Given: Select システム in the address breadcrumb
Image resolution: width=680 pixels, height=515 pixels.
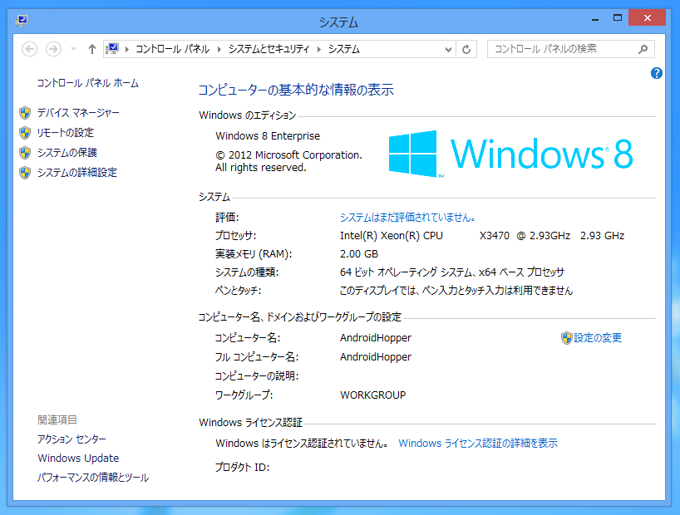Looking at the screenshot, I should [344, 49].
